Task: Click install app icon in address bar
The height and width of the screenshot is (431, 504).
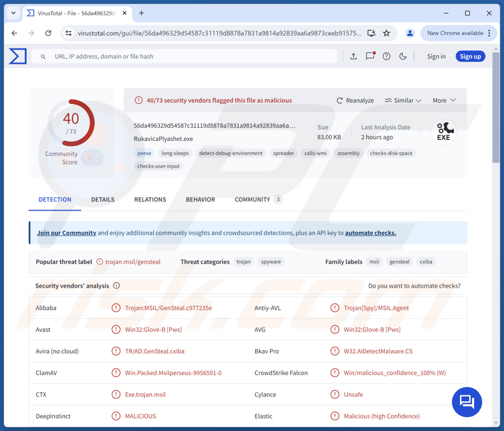Action: 371,33
